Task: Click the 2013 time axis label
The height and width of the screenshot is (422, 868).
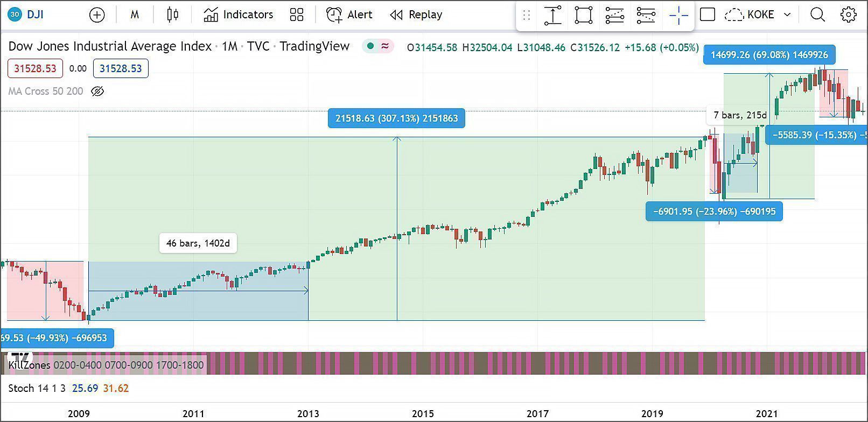Action: 308,414
